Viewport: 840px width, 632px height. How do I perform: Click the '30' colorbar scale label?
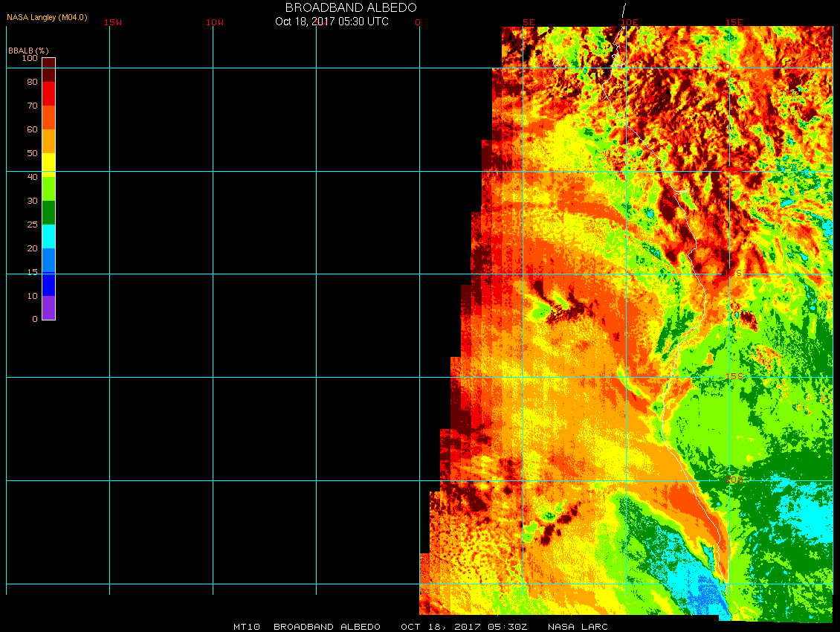33,201
